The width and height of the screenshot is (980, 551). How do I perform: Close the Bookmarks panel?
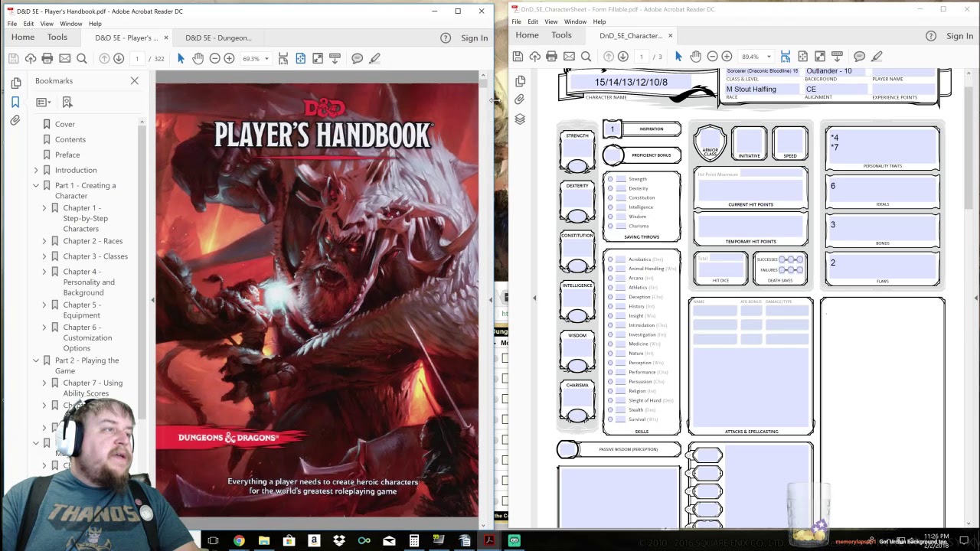[135, 80]
